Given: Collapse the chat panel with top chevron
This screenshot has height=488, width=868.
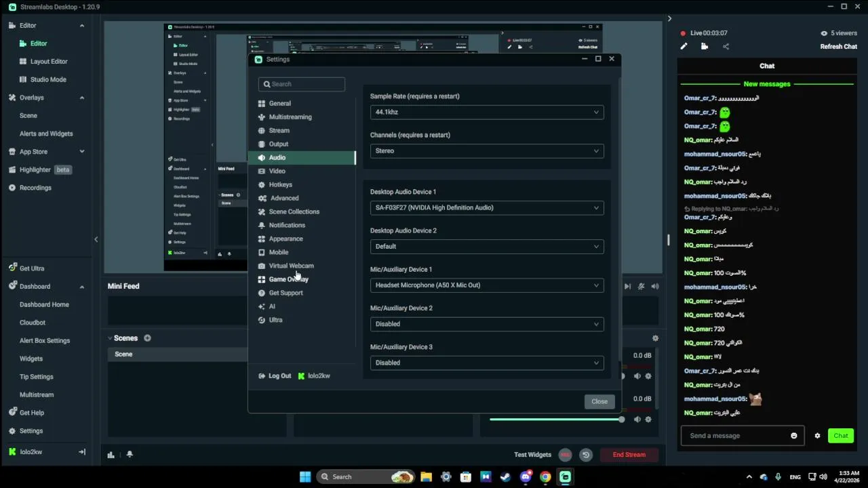Looking at the screenshot, I should click(x=669, y=18).
